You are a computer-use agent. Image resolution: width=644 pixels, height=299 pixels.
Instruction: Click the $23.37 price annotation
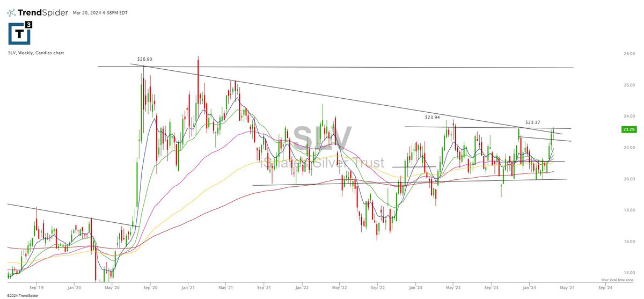pyautogui.click(x=533, y=122)
